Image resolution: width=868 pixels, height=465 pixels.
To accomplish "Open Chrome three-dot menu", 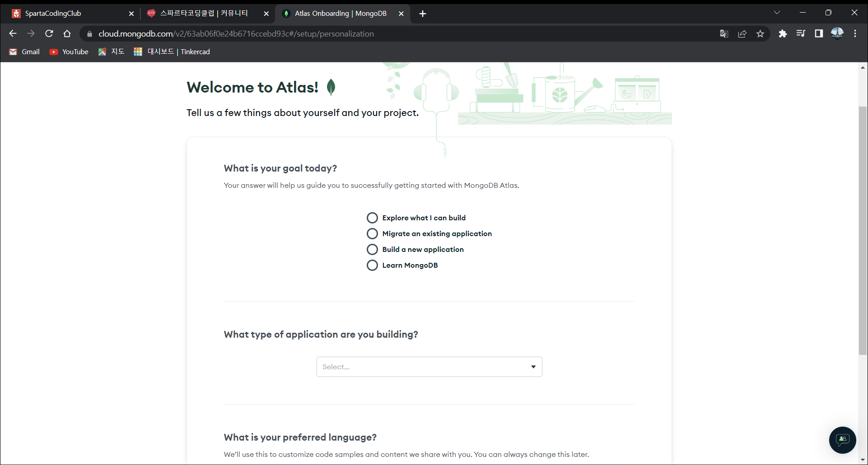I will coord(855,34).
